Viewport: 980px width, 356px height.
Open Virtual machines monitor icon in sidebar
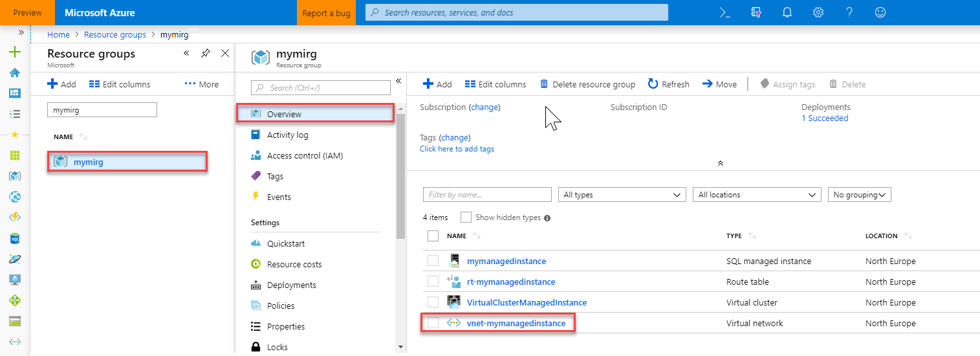pyautogui.click(x=15, y=280)
